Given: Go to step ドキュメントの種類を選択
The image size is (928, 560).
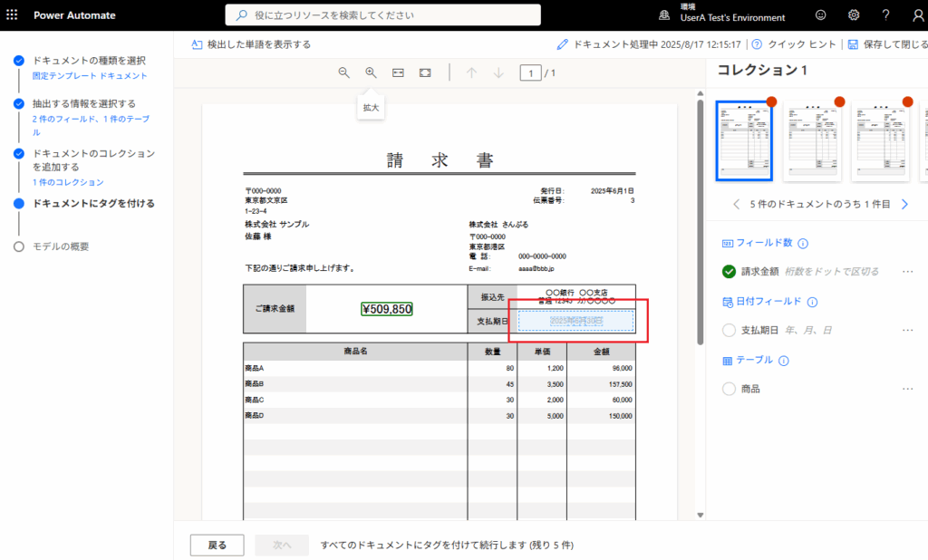Looking at the screenshot, I should click(89, 61).
